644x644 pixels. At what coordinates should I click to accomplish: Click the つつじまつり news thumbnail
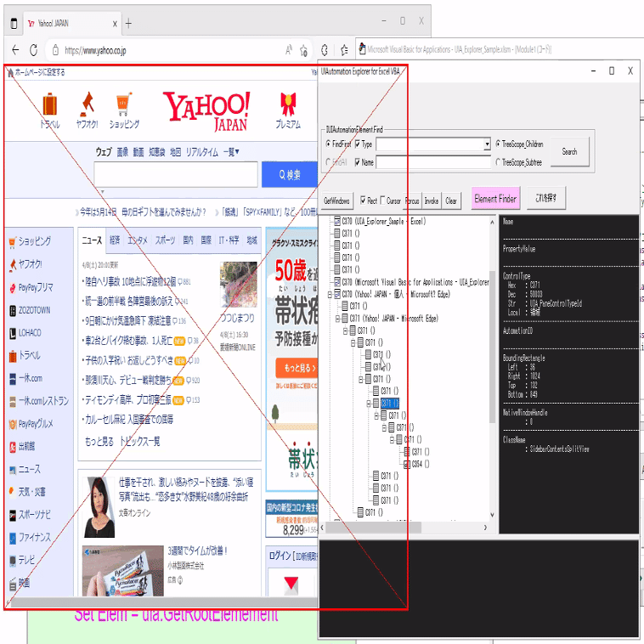[x=238, y=285]
